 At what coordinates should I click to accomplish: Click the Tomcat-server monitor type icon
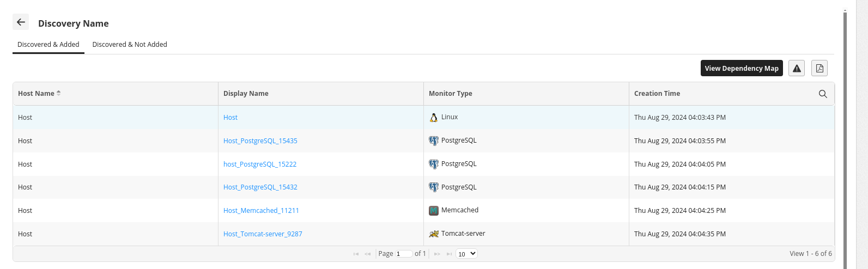434,234
